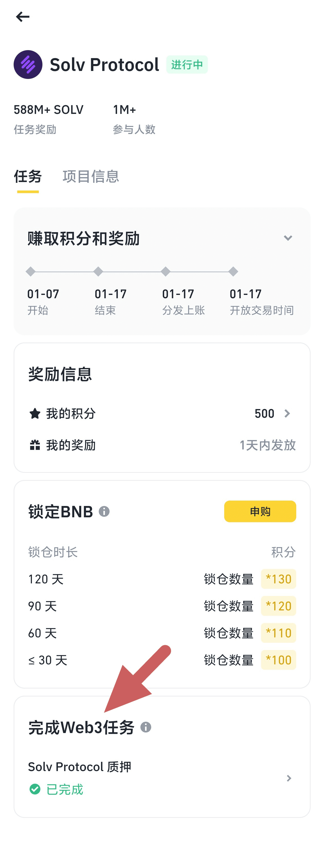Image resolution: width=324 pixels, height=868 pixels.
Task: Tap the yellow 申购 button
Action: click(260, 511)
